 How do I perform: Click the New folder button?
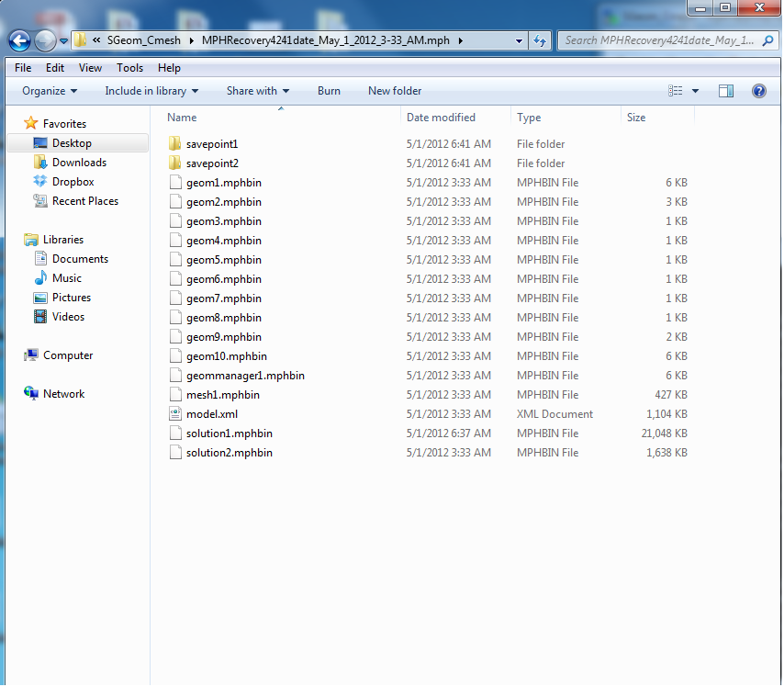pos(395,91)
